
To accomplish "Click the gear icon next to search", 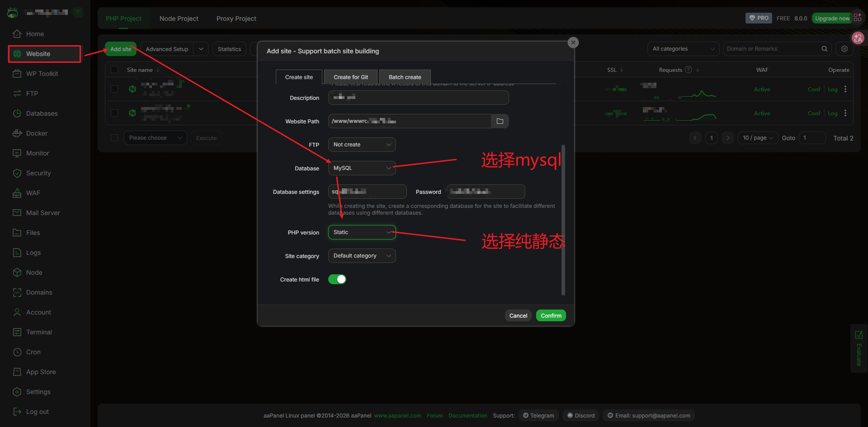I will [x=844, y=49].
